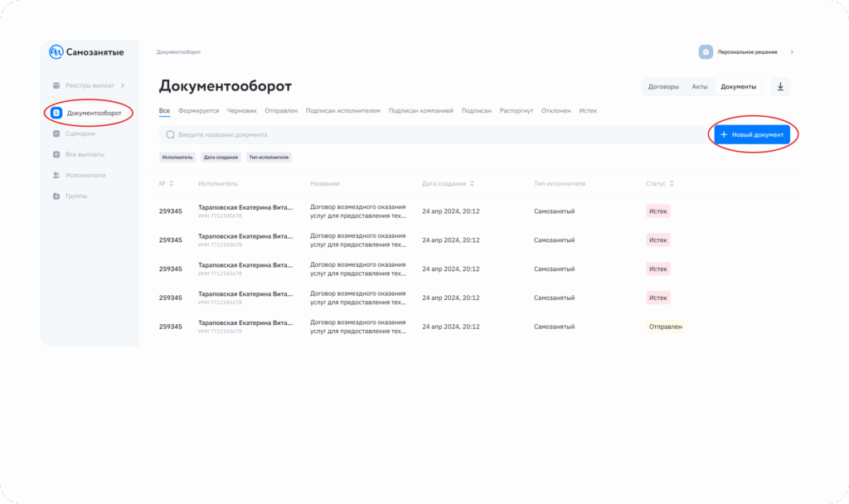Click the Исполнители sidebar icon

pos(56,175)
